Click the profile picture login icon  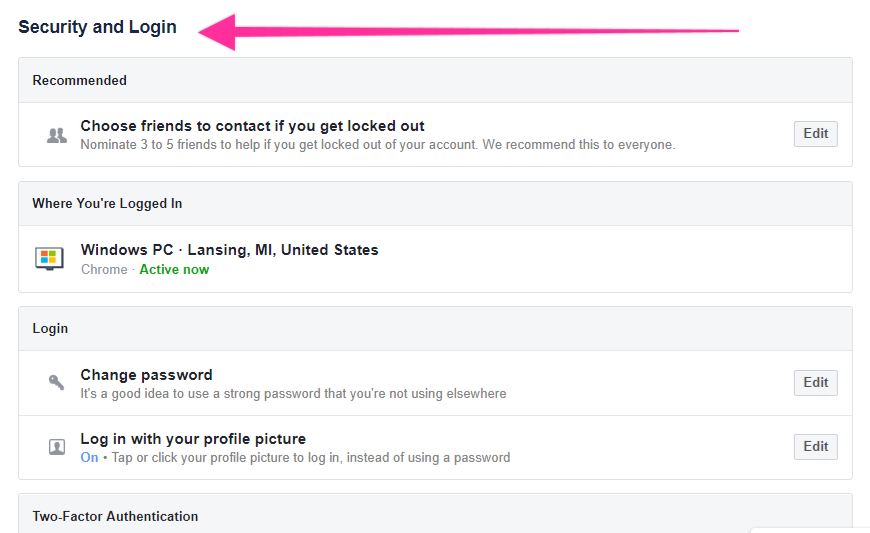pos(57,447)
